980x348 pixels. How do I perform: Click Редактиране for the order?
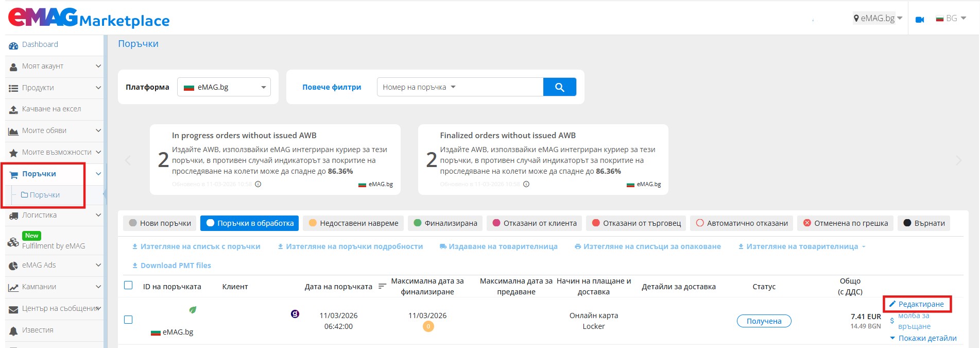pos(917,304)
